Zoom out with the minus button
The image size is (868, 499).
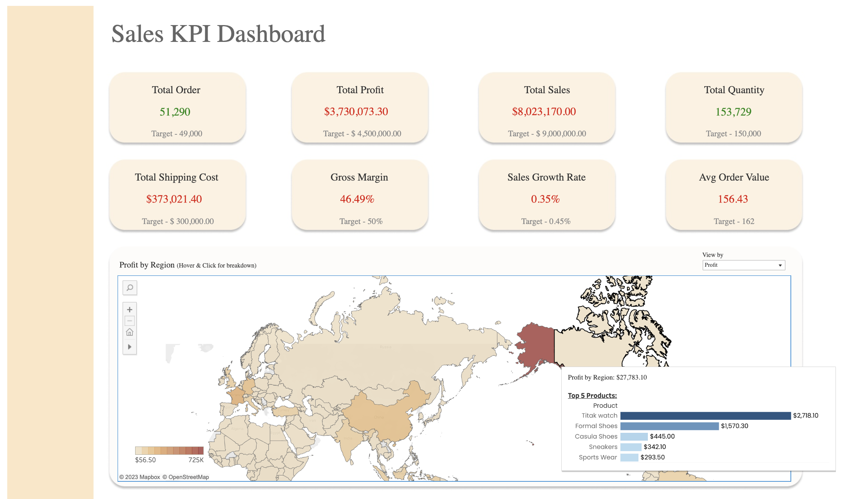[130, 321]
